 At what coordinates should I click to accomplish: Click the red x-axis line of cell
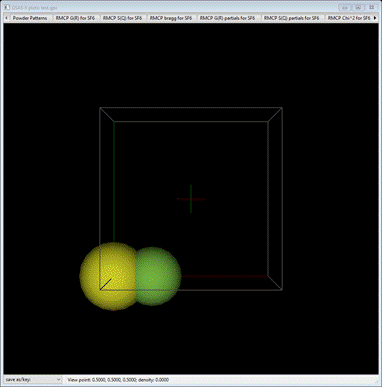coord(224,276)
